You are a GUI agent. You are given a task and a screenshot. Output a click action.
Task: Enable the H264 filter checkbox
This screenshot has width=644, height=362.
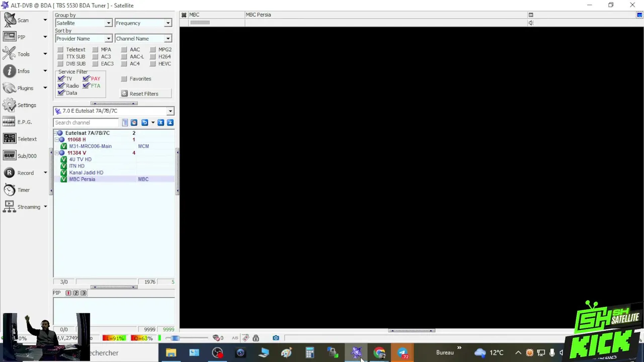[153, 57]
